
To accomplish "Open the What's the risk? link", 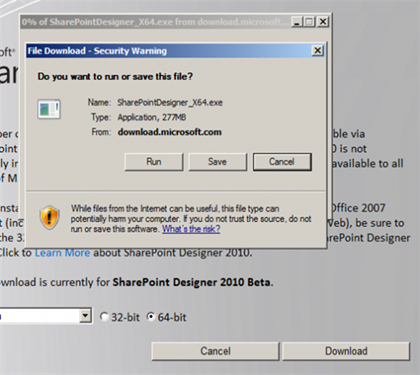I will point(191,229).
